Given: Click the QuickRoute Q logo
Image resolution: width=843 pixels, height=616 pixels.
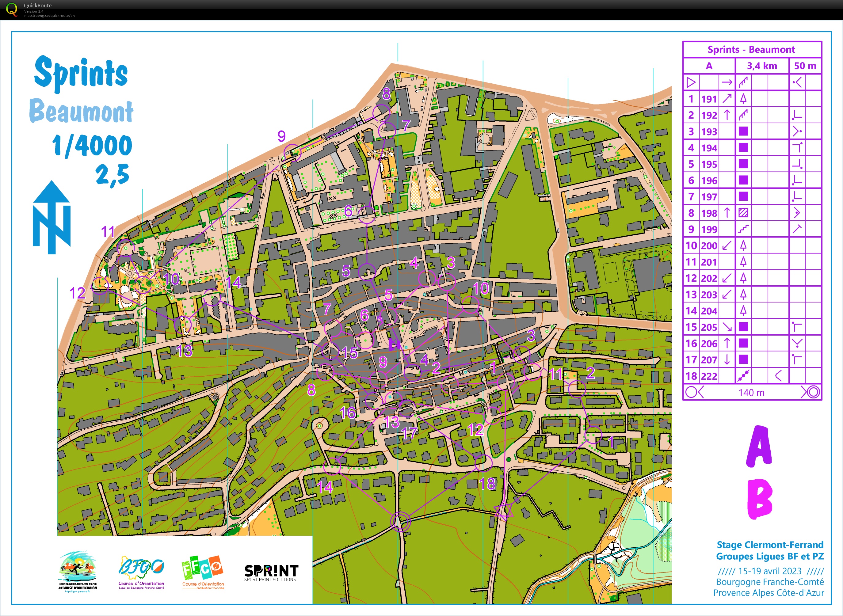Looking at the screenshot, I should pyautogui.click(x=12, y=9).
